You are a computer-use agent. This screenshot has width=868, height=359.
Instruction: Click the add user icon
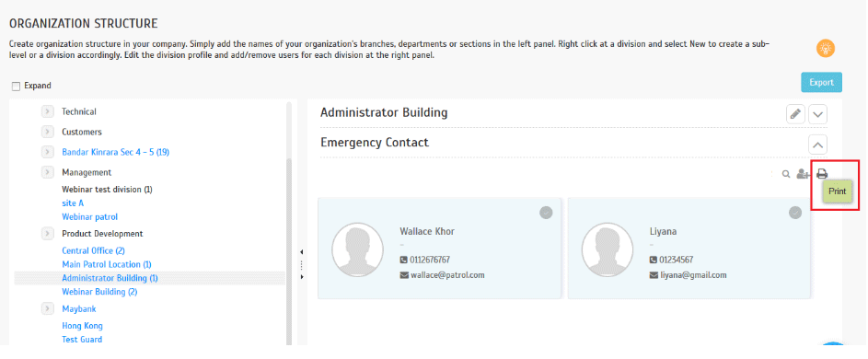pos(803,174)
